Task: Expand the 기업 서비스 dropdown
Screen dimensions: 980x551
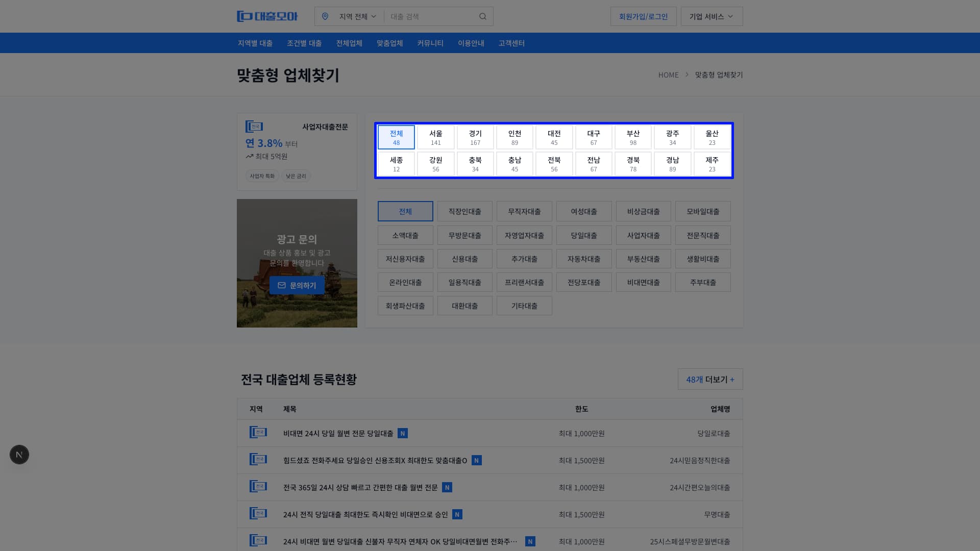Action: [x=711, y=16]
